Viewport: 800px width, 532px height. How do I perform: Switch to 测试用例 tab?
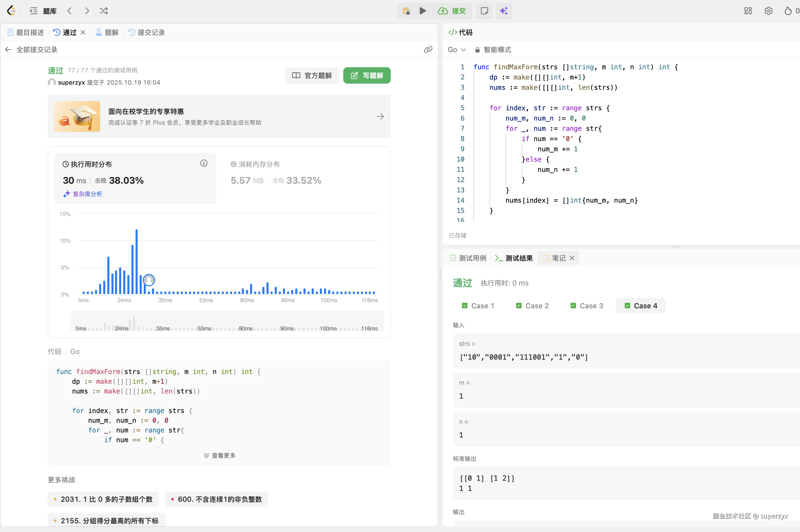pyautogui.click(x=468, y=258)
